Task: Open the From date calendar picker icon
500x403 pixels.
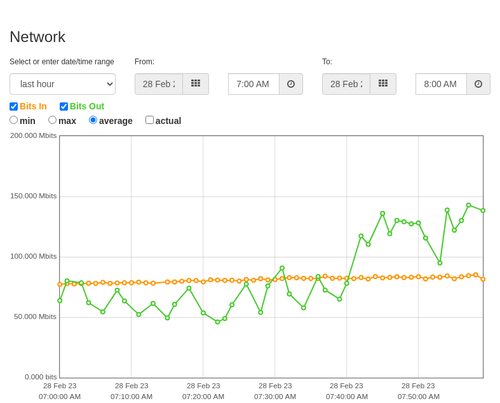Action: 196,84
